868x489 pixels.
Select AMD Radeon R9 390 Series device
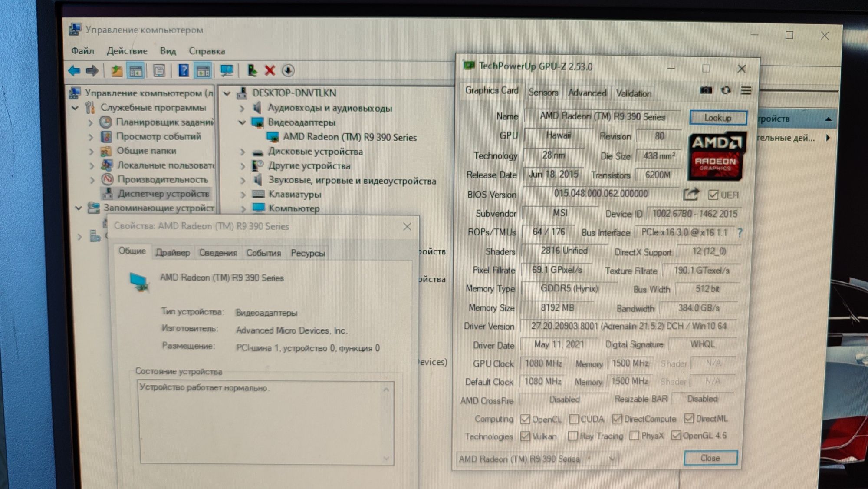coord(350,137)
